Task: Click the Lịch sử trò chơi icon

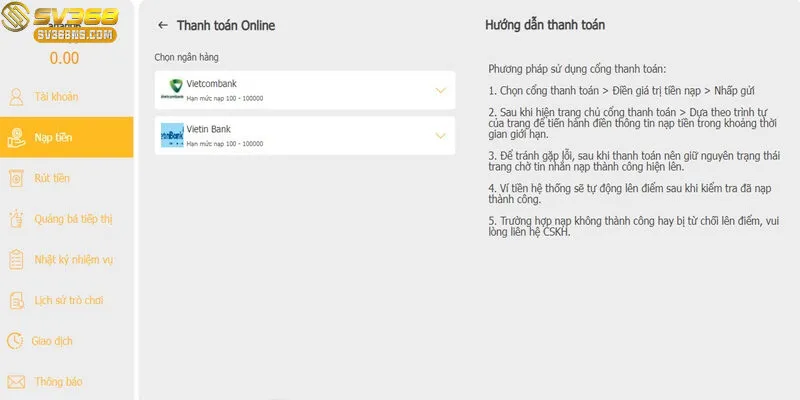Action: coord(16,300)
